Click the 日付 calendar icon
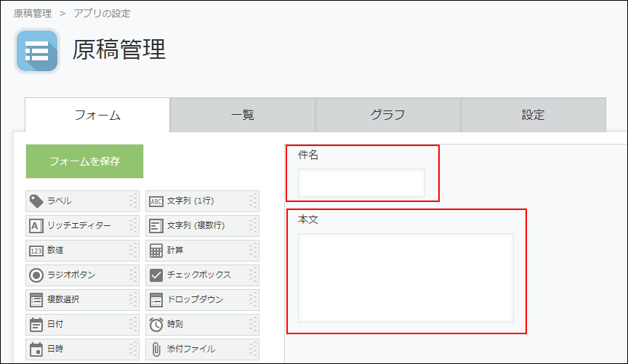Image resolution: width=628 pixels, height=364 pixels. pyautogui.click(x=36, y=325)
